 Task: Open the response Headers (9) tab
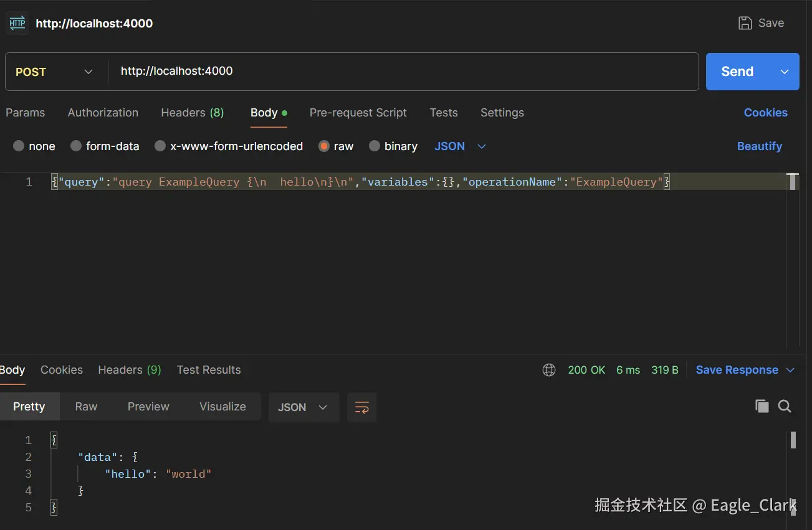(x=130, y=370)
